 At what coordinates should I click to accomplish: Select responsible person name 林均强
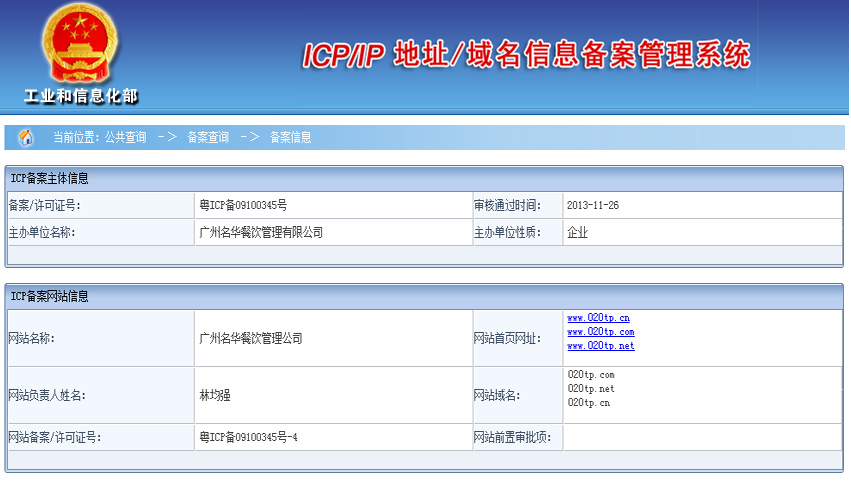[x=214, y=395]
